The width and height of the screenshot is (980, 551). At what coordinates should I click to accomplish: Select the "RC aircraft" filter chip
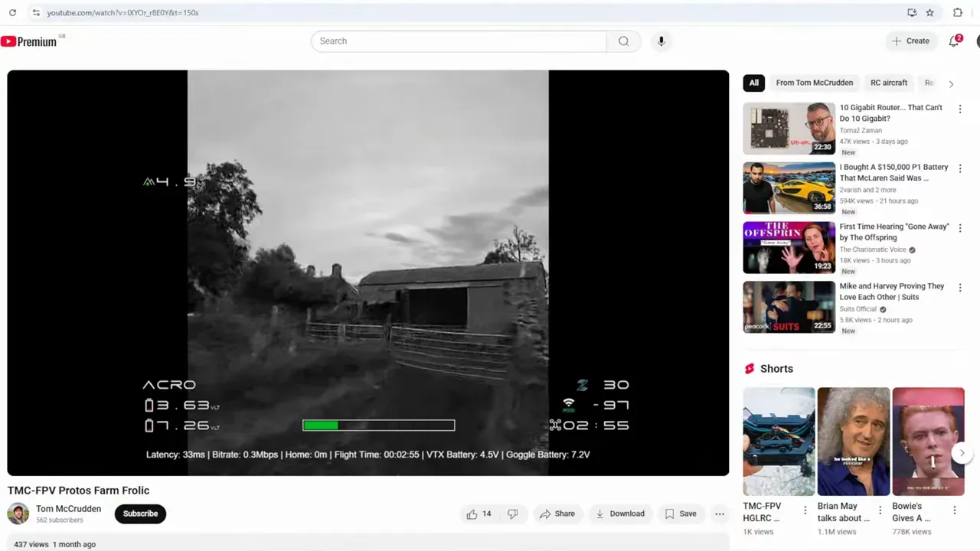[888, 83]
